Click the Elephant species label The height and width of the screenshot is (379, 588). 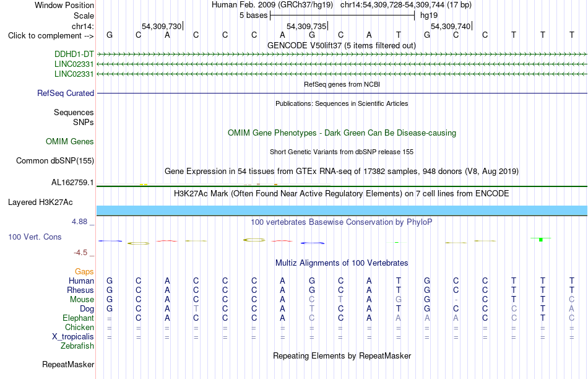coord(78,318)
